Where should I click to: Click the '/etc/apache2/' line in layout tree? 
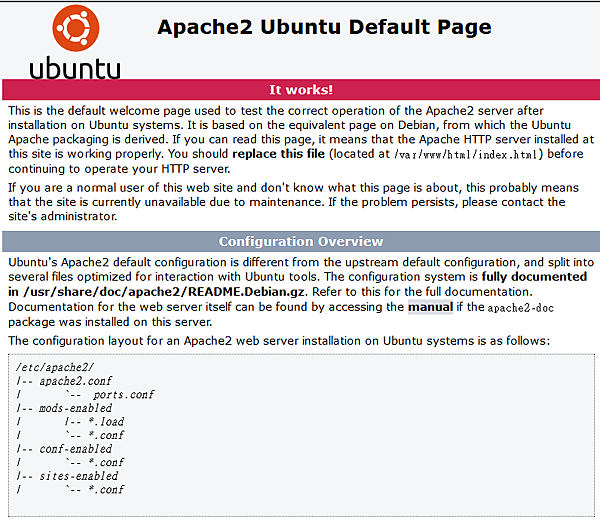(x=54, y=367)
